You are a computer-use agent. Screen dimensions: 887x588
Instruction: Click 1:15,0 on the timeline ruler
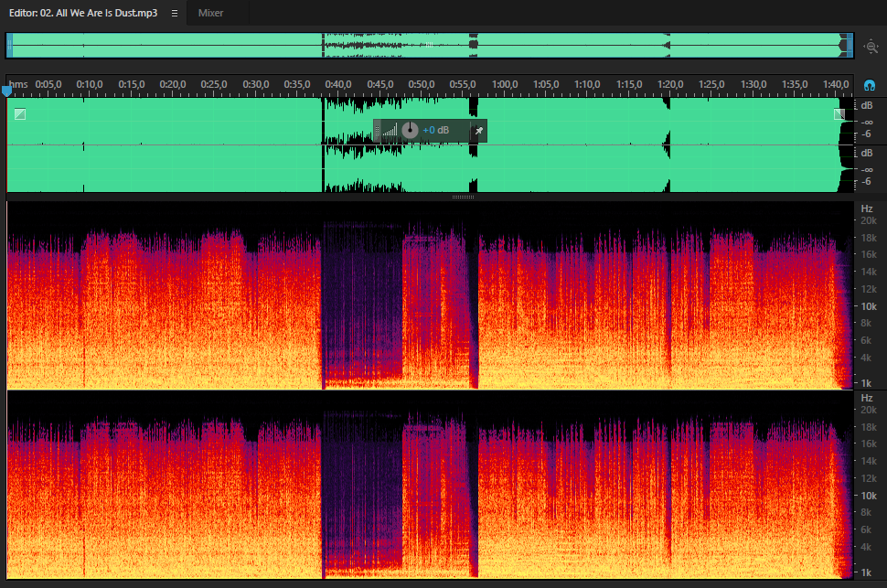[x=629, y=84]
